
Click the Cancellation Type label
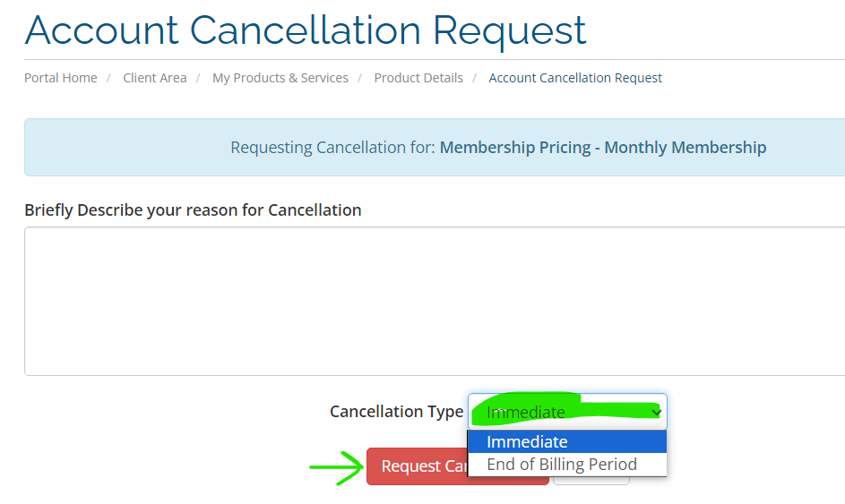397,412
